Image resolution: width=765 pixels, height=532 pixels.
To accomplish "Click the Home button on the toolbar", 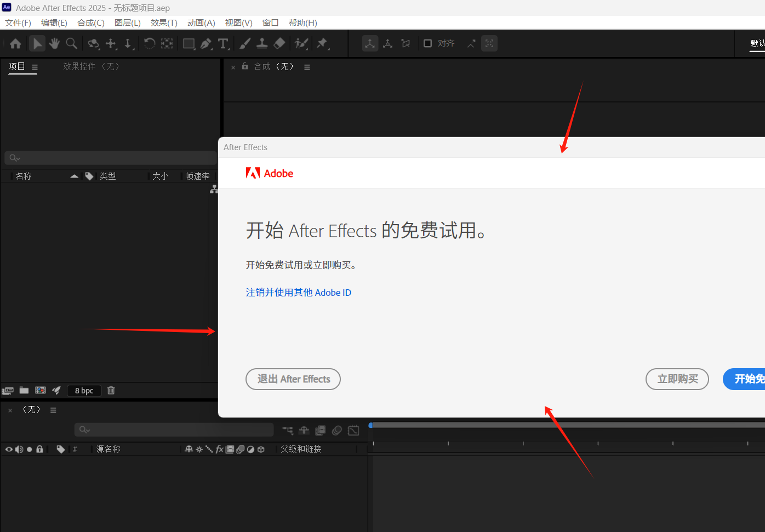I will click(15, 43).
